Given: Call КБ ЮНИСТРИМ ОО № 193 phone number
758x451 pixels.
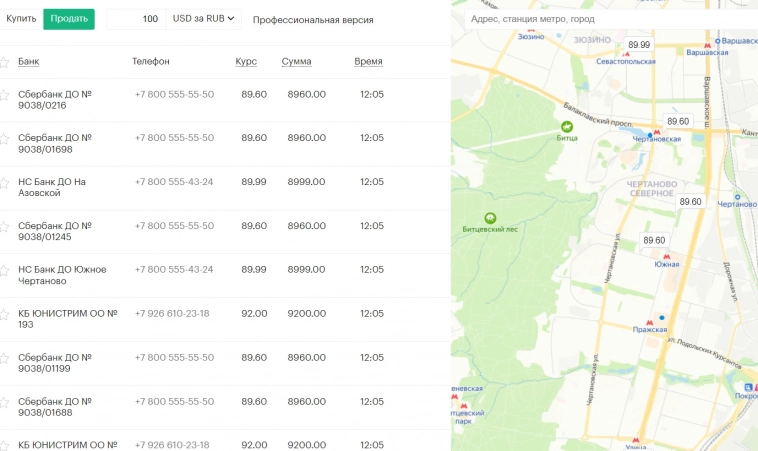Looking at the screenshot, I should click(x=172, y=313).
